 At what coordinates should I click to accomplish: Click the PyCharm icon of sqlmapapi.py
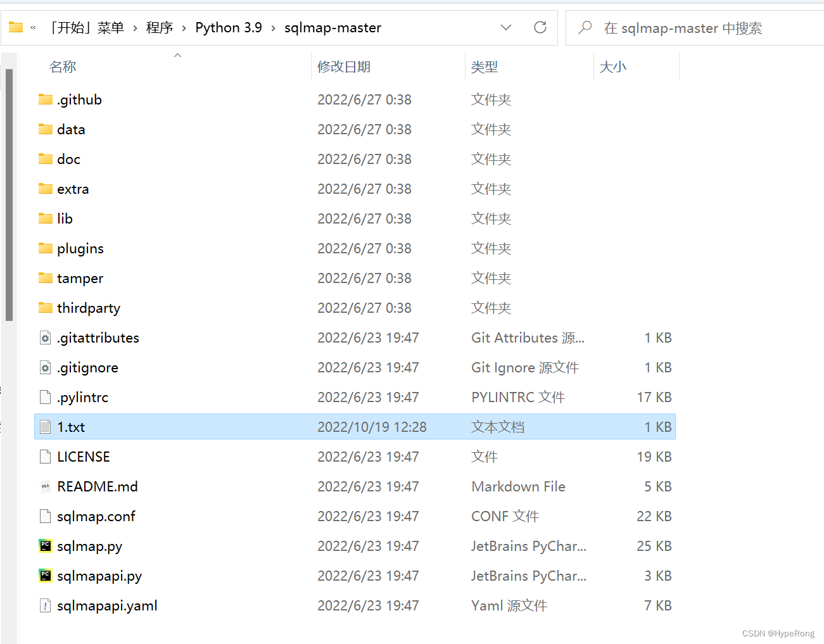point(46,576)
